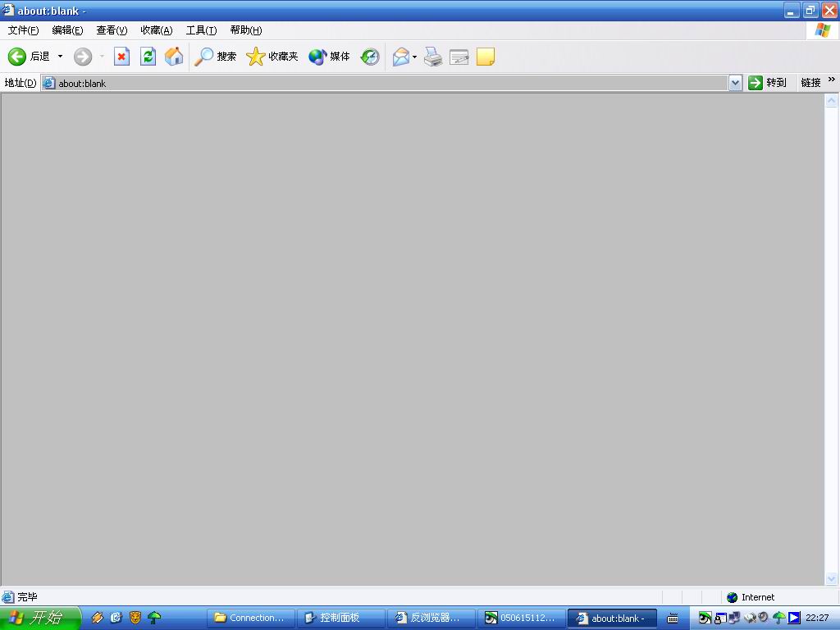Click the Windows flag throbber logo
Screen dimensions: 840x630
pyautogui.click(x=822, y=30)
